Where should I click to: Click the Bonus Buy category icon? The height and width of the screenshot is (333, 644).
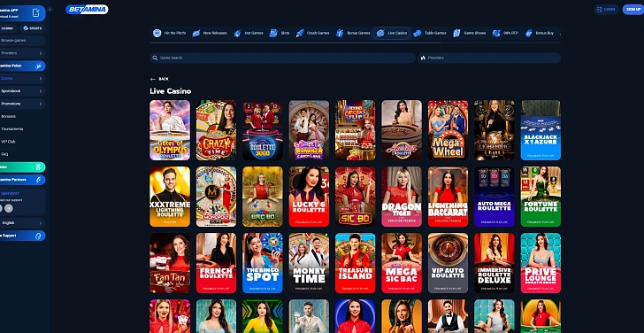pos(529,33)
